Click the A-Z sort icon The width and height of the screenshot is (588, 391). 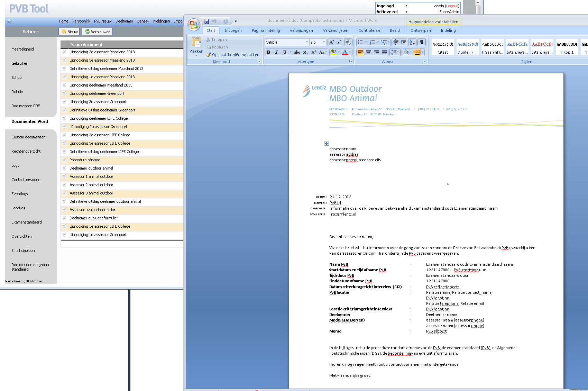(412, 42)
